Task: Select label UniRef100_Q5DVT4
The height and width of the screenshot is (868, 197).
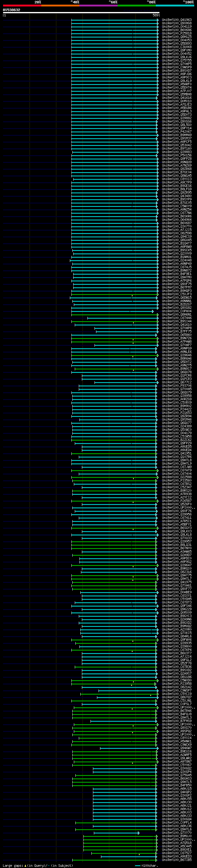Action: [176, 88]
